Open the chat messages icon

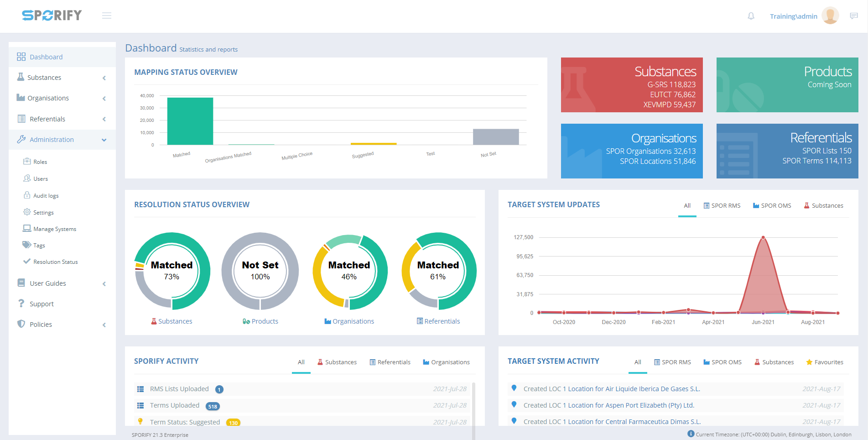coord(854,16)
